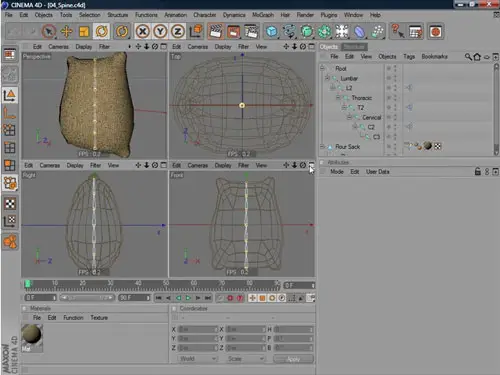500x375 pixels.
Task: Add a cube primitive object
Action: click(272, 31)
